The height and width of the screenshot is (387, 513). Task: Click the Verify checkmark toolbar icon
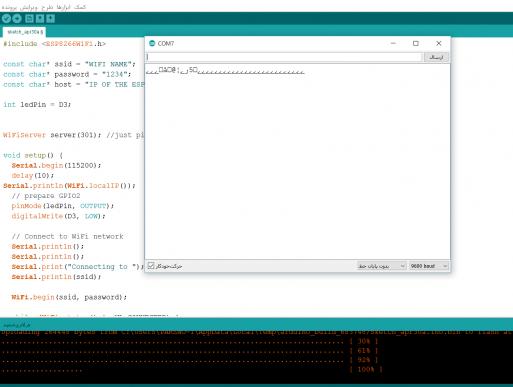coord(6,19)
